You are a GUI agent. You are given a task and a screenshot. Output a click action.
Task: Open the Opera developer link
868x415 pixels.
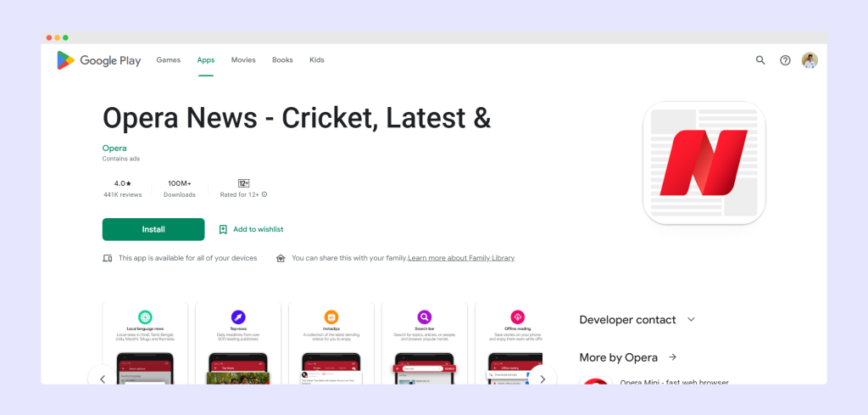click(114, 148)
